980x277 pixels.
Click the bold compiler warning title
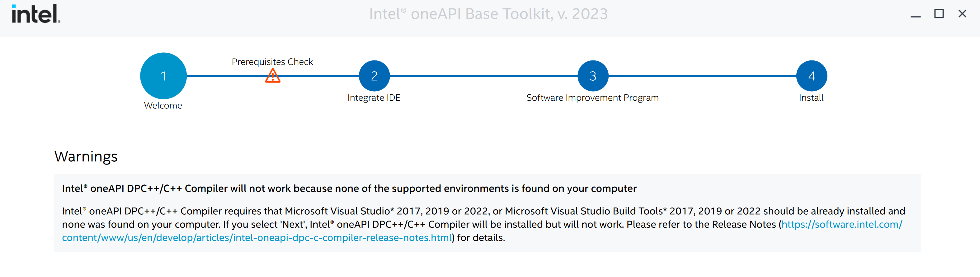tap(349, 189)
